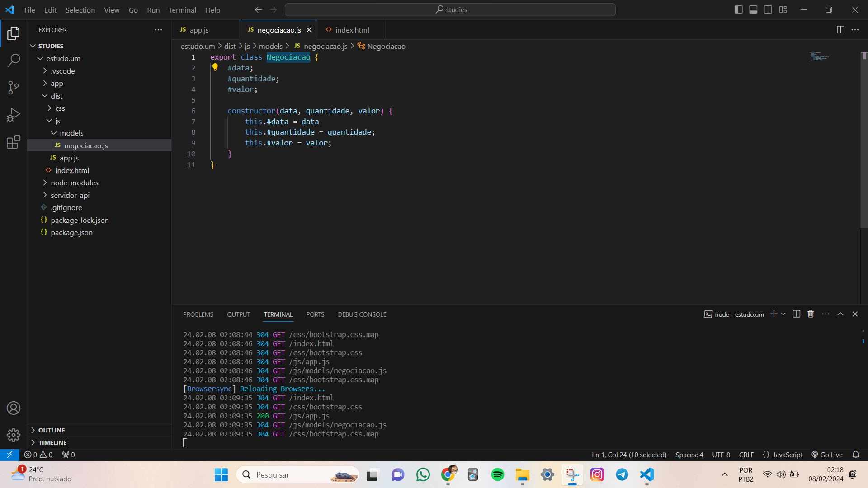The image size is (868, 488).
Task: Switch to the PORTS panel tab
Action: click(315, 314)
